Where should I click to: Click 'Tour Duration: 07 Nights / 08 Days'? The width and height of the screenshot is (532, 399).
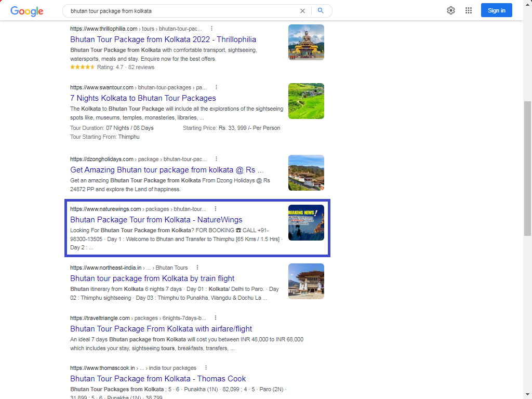[112, 128]
